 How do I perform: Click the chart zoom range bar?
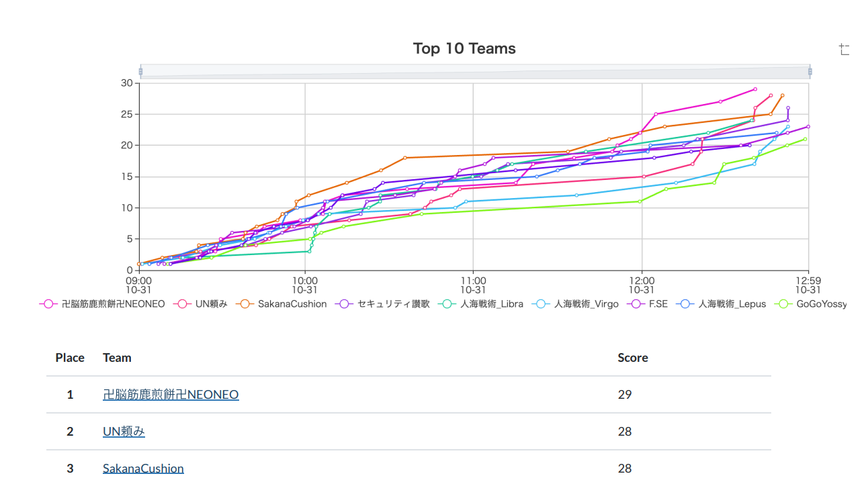point(475,71)
